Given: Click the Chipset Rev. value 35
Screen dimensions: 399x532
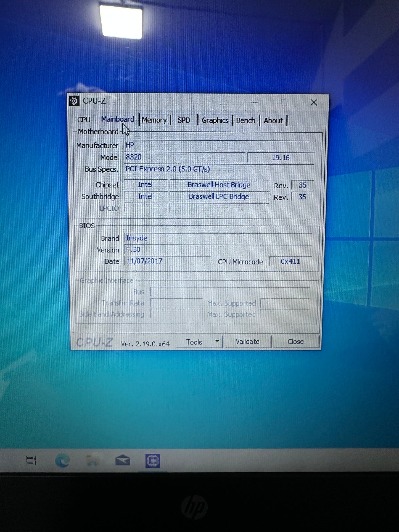Looking at the screenshot, I should point(303,185).
